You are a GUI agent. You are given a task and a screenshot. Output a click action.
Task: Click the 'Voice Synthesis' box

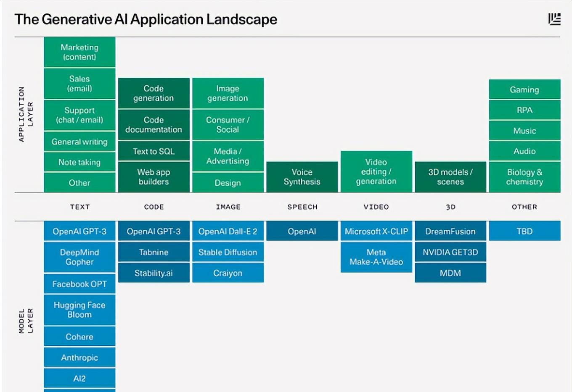[302, 177]
